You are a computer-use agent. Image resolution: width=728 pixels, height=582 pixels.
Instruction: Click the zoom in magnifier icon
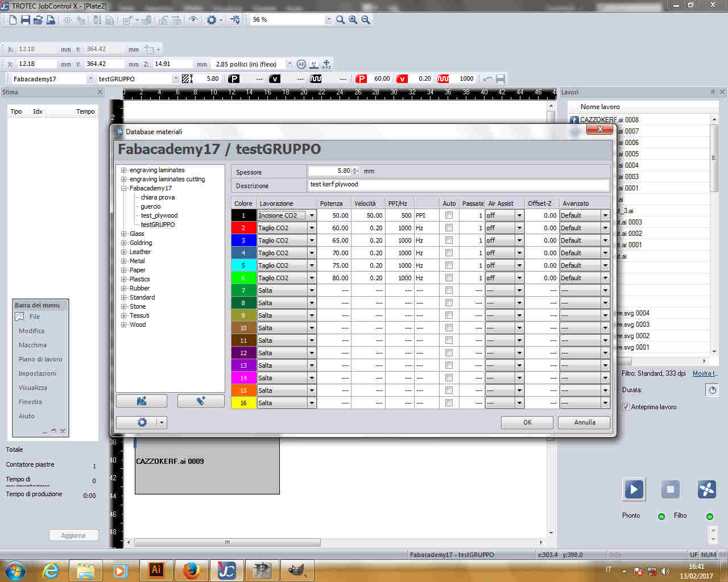pyautogui.click(x=353, y=20)
